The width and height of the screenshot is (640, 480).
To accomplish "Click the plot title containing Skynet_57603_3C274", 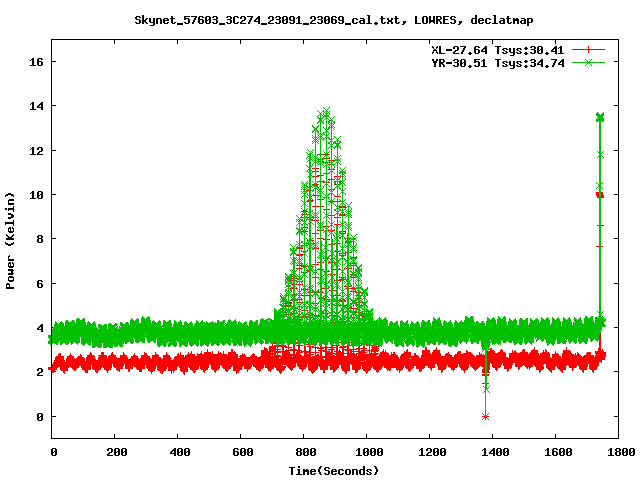I will coord(320,19).
